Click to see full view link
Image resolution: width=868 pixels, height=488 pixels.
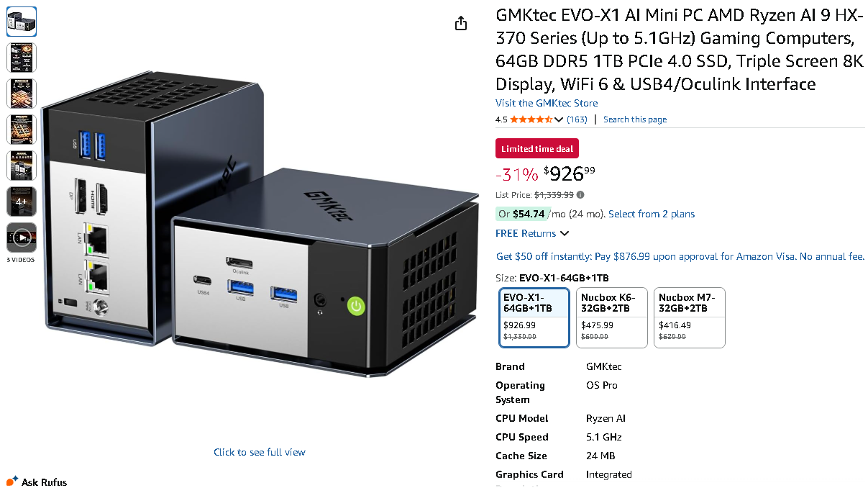point(260,453)
